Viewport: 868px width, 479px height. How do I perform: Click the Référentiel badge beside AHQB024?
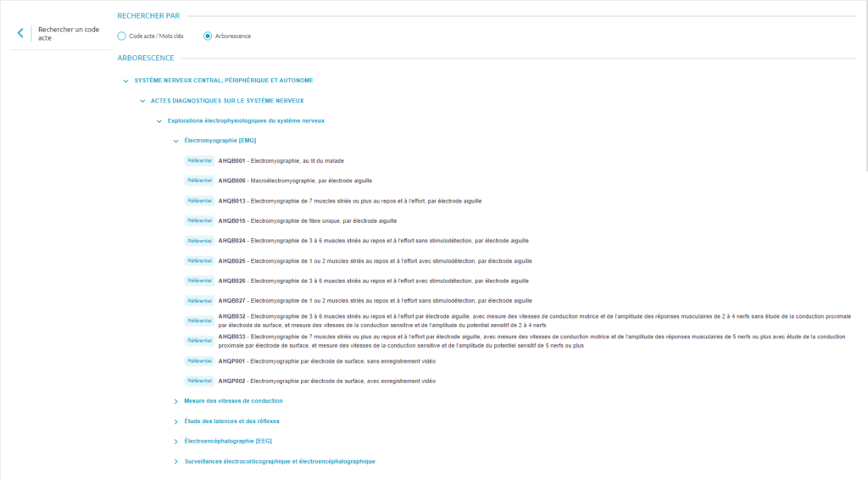tap(199, 241)
